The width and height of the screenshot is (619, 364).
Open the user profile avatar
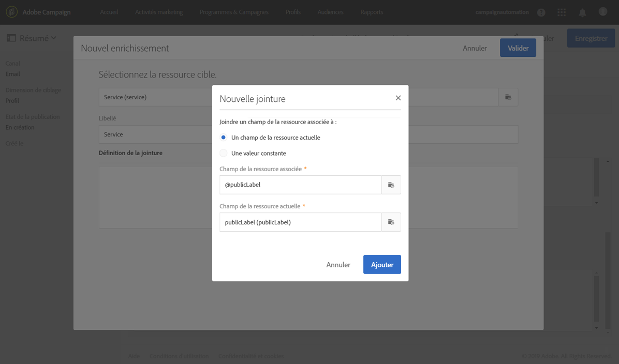point(603,12)
